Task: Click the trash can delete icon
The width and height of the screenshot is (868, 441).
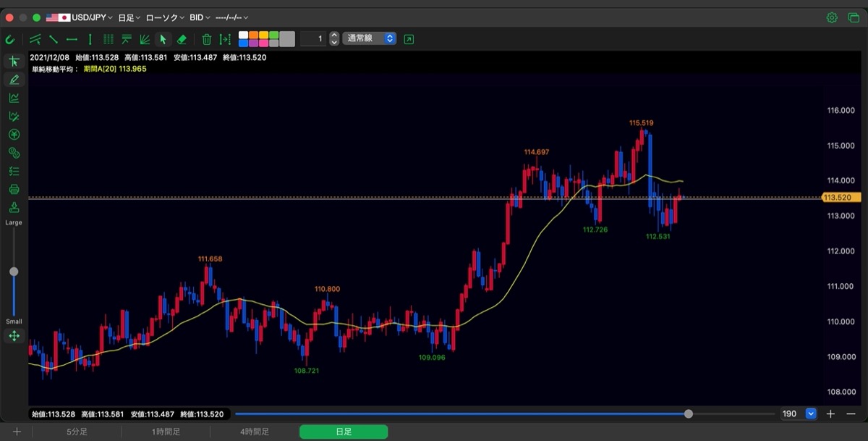Action: pyautogui.click(x=206, y=39)
